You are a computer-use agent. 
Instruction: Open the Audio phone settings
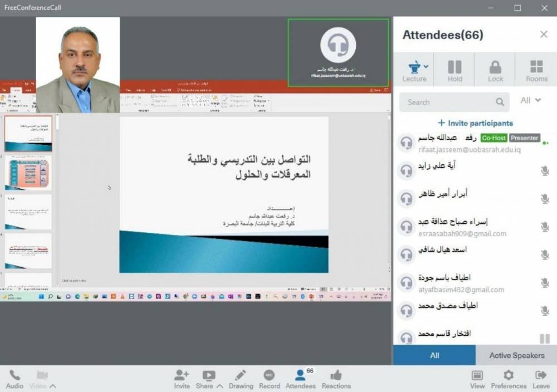coord(14,378)
